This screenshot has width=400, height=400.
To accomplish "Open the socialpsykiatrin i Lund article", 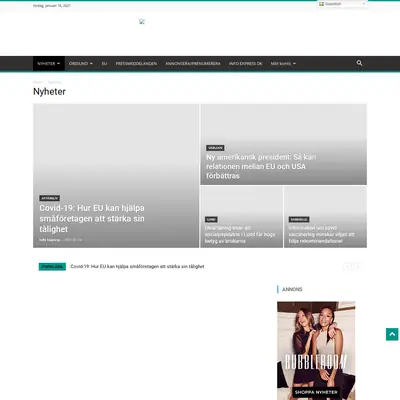I will pyautogui.click(x=240, y=234).
